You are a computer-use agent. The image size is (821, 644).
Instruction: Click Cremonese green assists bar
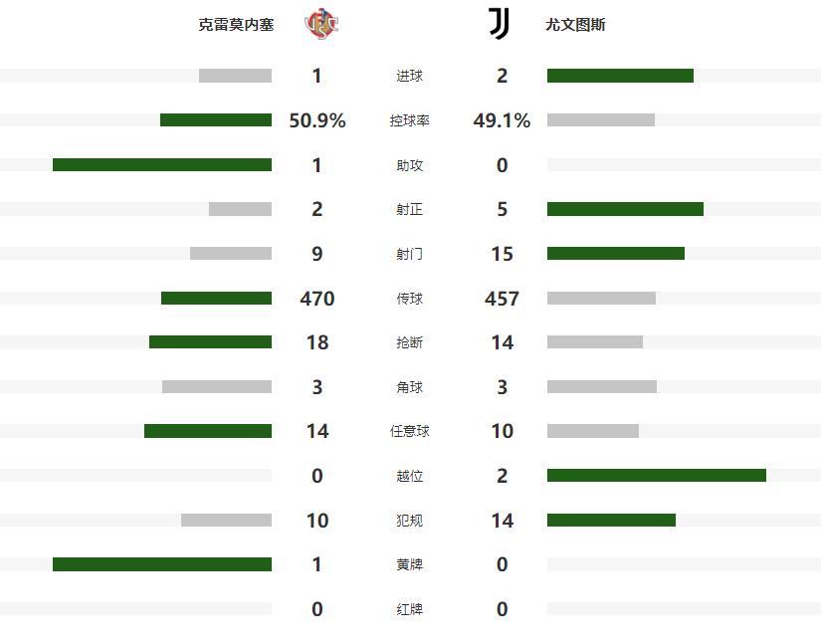(162, 164)
